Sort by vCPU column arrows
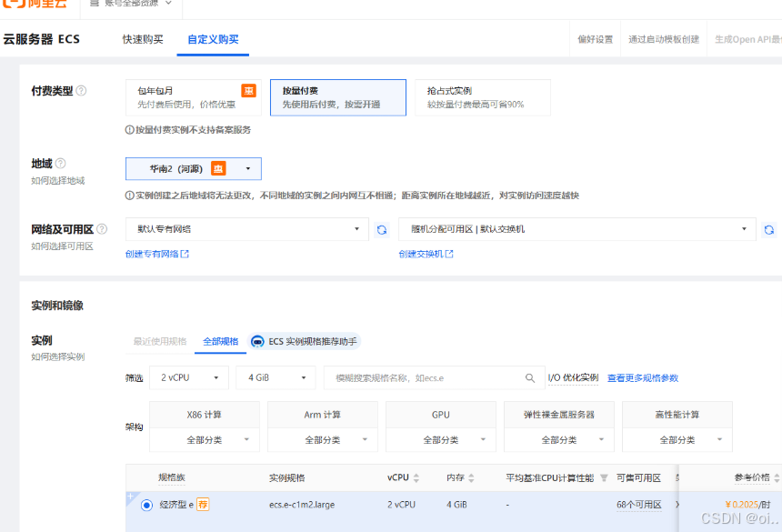The image size is (782, 532). (x=416, y=477)
